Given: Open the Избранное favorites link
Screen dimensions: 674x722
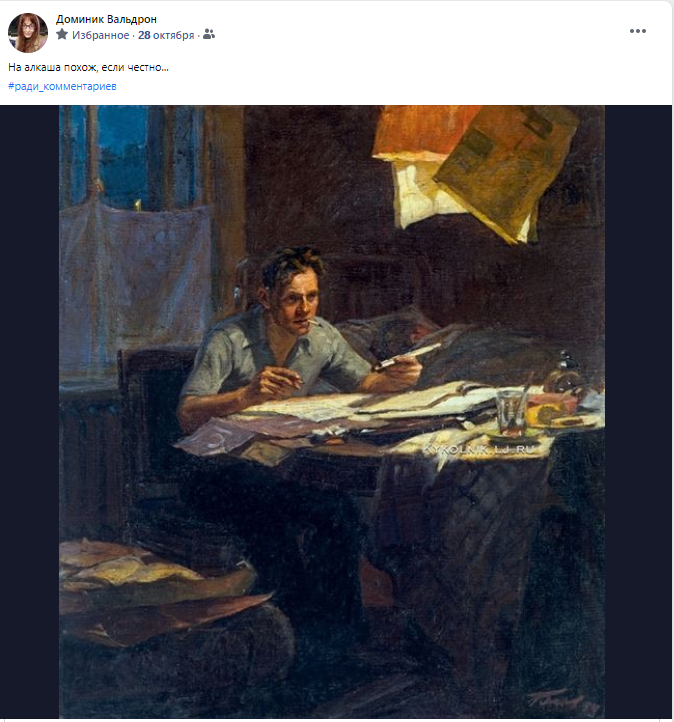Looking at the screenshot, I should tap(100, 35).
